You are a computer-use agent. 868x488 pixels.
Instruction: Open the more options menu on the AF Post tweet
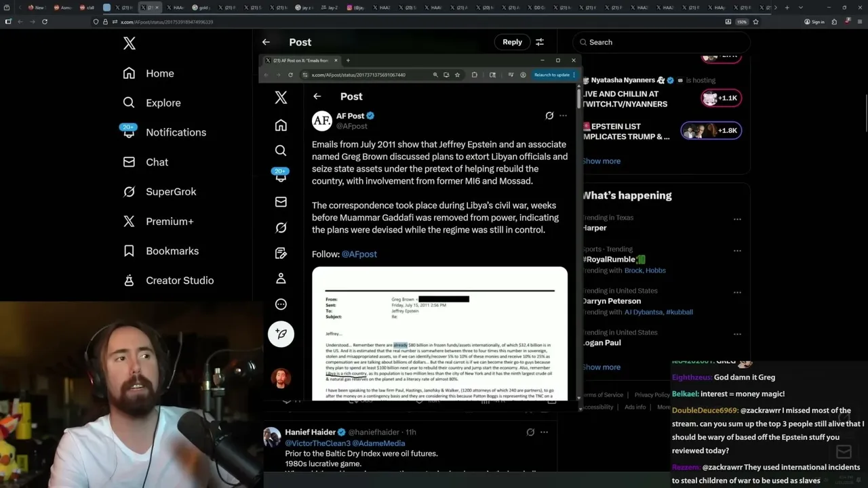pyautogui.click(x=563, y=116)
